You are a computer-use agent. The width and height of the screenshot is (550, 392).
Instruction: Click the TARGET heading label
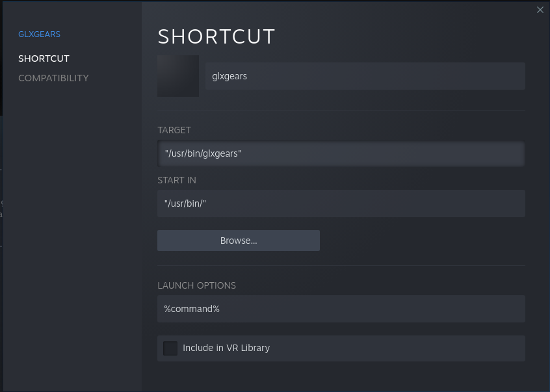[x=174, y=130]
